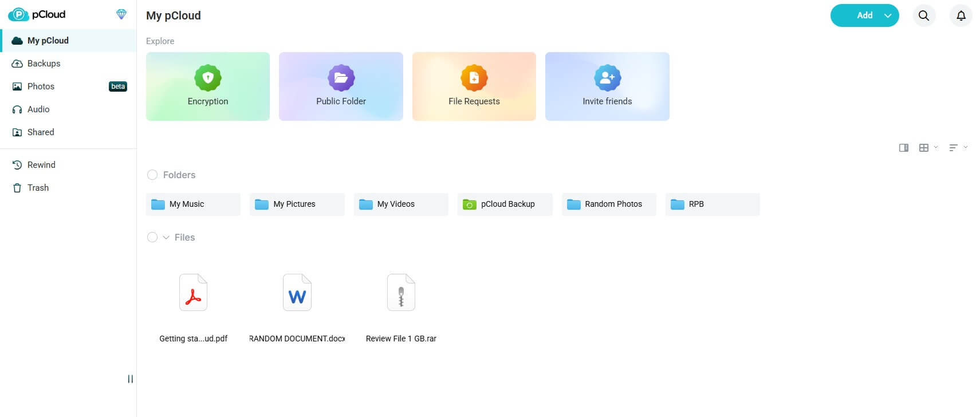Click the Review File 1 GB.rar filename
The height and width of the screenshot is (417, 980).
pos(401,339)
